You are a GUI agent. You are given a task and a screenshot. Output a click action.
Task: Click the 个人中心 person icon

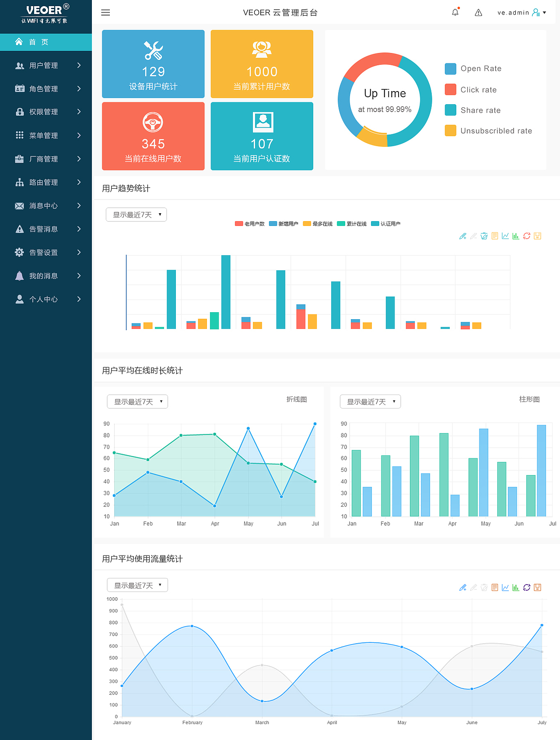click(20, 299)
